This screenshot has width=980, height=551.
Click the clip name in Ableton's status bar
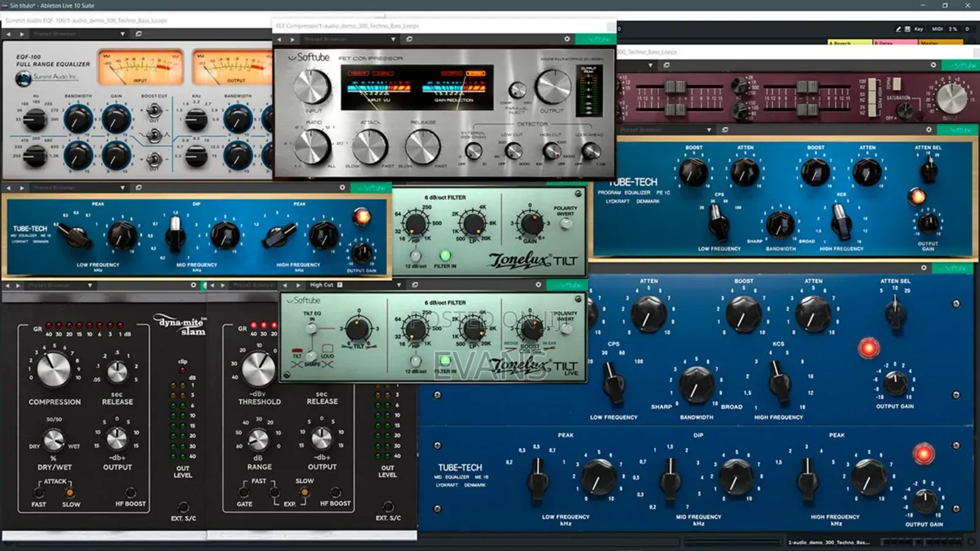pyautogui.click(x=828, y=542)
